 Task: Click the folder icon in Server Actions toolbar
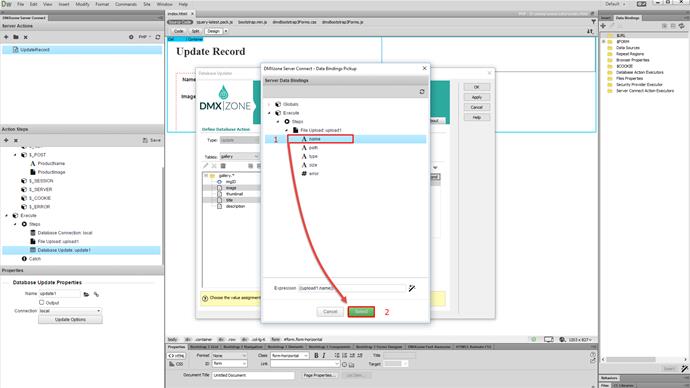(16, 37)
